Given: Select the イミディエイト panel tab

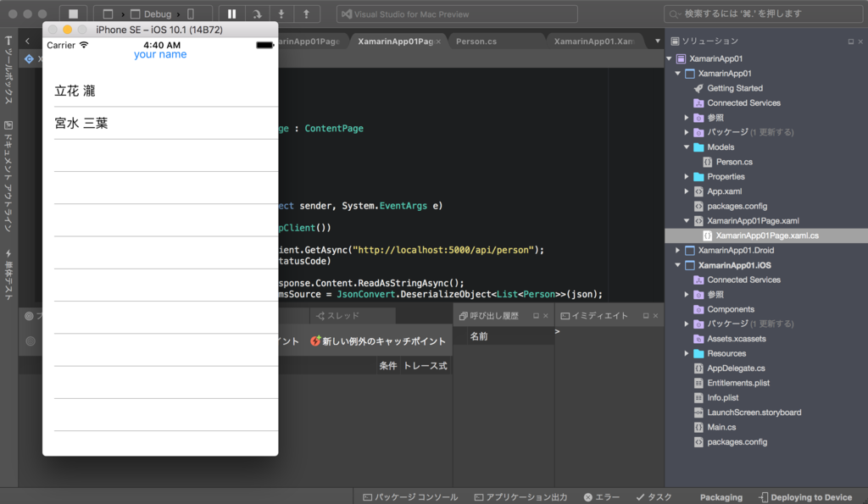Looking at the screenshot, I should pyautogui.click(x=594, y=316).
